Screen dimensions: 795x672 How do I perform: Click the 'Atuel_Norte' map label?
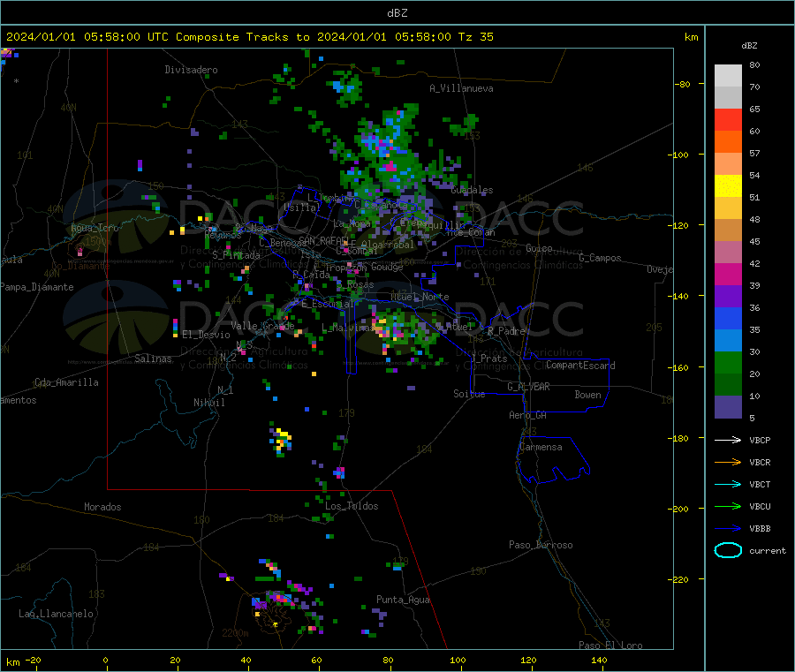[420, 297]
